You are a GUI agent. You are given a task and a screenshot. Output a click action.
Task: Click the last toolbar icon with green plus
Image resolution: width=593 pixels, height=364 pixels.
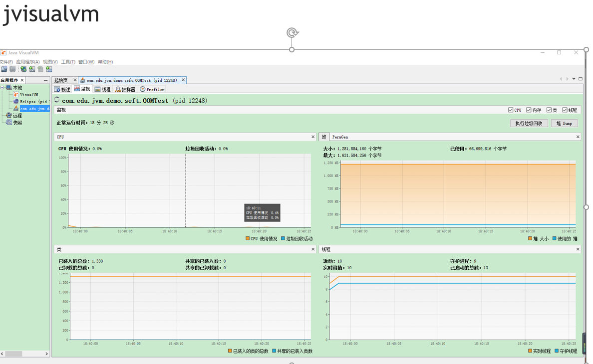[x=49, y=69]
